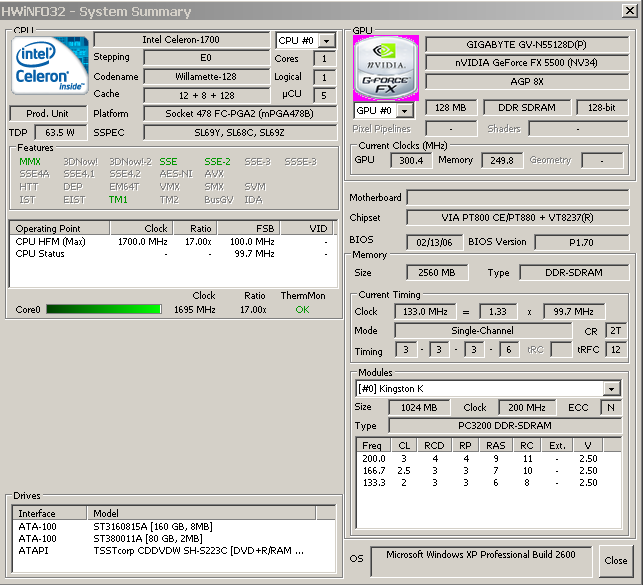Click the memory size 2560 MB field
Image resolution: width=643 pixels, height=585 pixels.
coord(437,273)
